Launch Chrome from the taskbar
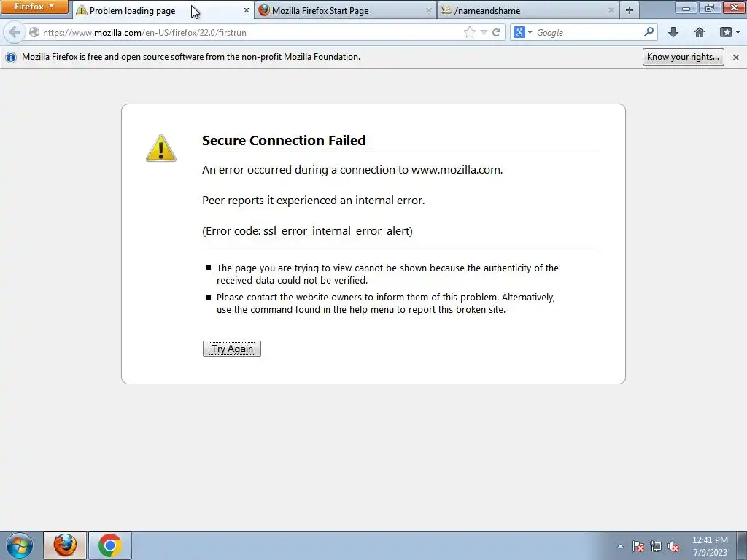This screenshot has width=747, height=560. pos(109,545)
